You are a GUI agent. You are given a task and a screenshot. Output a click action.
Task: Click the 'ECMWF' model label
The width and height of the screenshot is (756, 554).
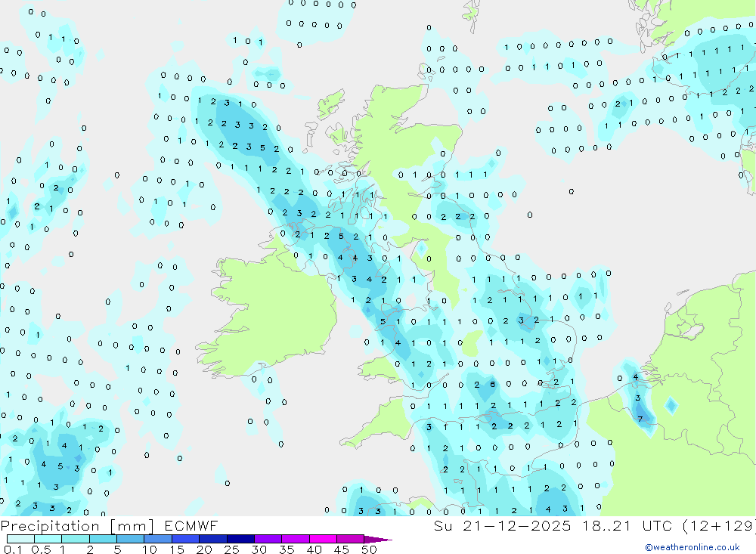coord(191,525)
